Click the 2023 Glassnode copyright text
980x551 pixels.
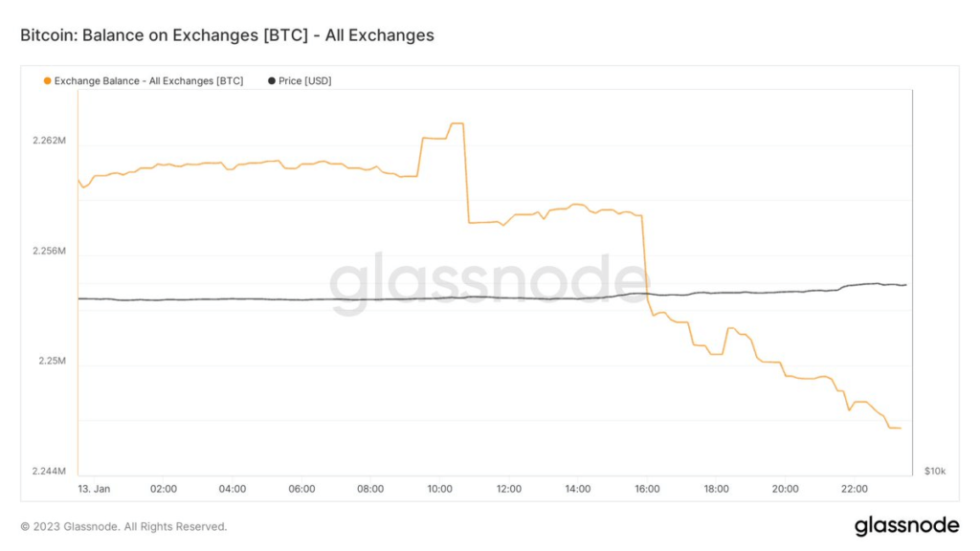123,526
